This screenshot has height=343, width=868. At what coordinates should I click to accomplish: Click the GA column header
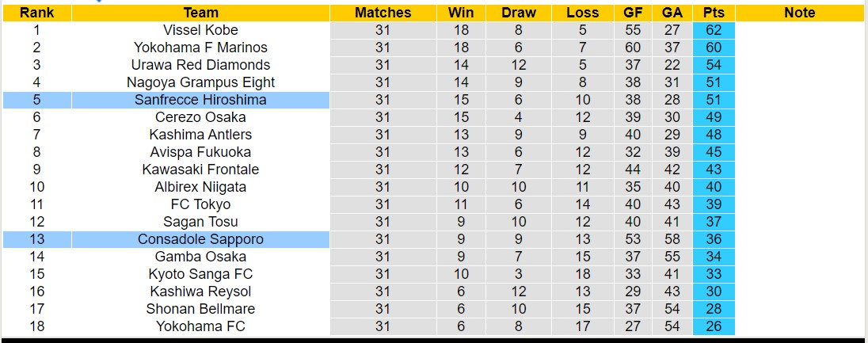(672, 13)
